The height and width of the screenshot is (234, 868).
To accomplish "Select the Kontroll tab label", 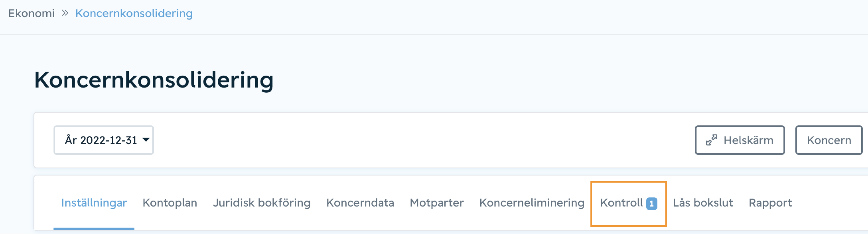I will 621,203.
